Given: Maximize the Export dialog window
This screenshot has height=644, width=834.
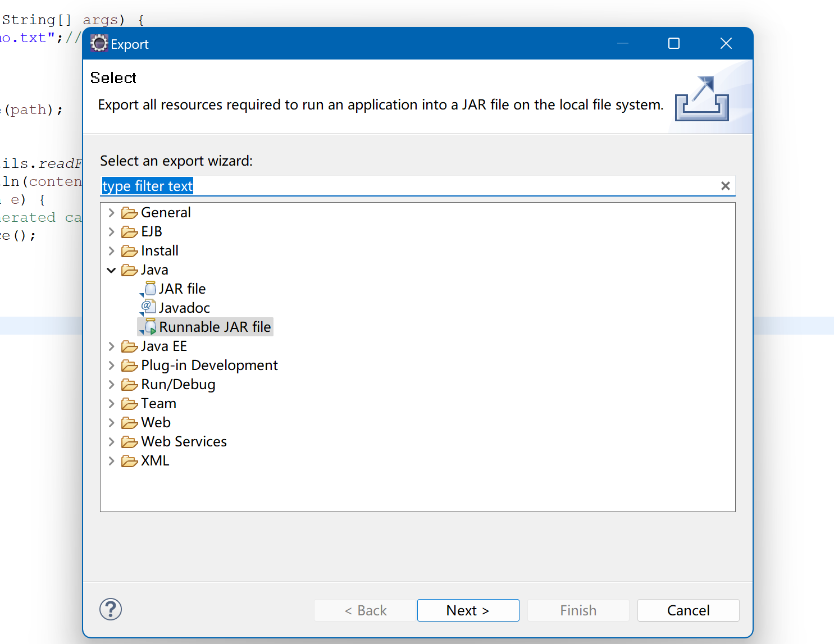Looking at the screenshot, I should click(x=674, y=43).
